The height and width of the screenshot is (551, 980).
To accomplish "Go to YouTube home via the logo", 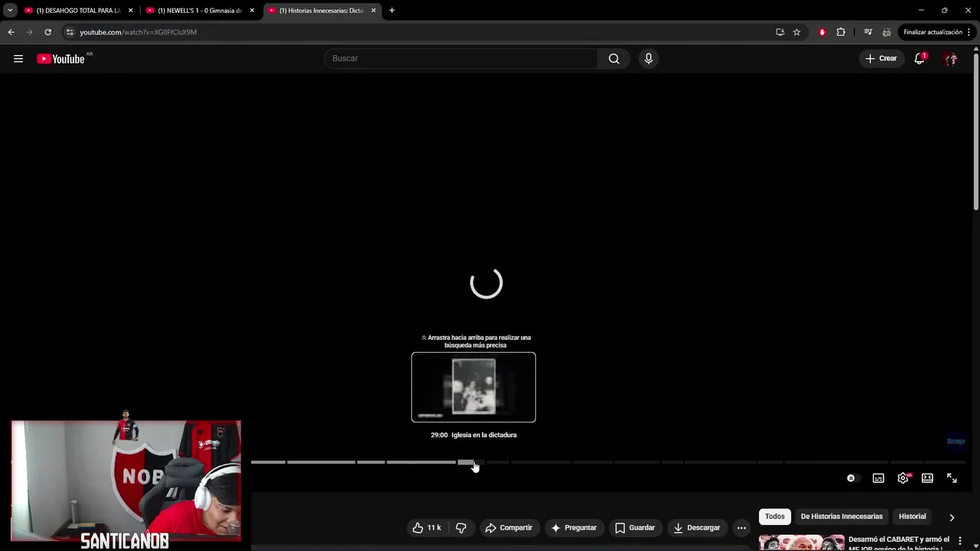I will pos(60,59).
